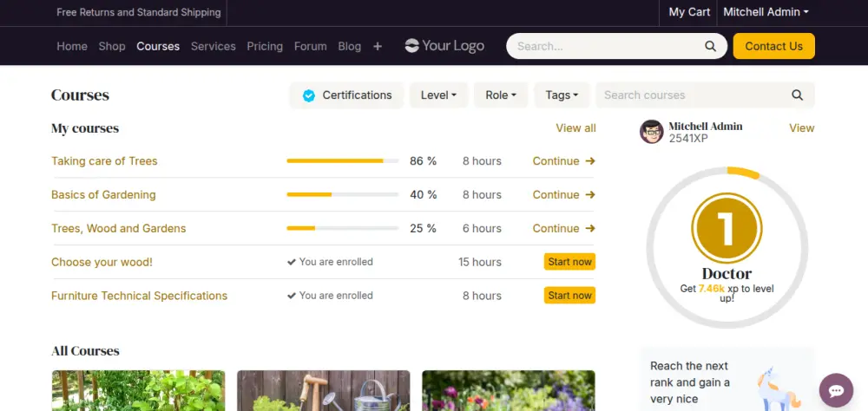Click View next to Mitchell Admin profile
Image resolution: width=868 pixels, height=411 pixels.
click(801, 128)
